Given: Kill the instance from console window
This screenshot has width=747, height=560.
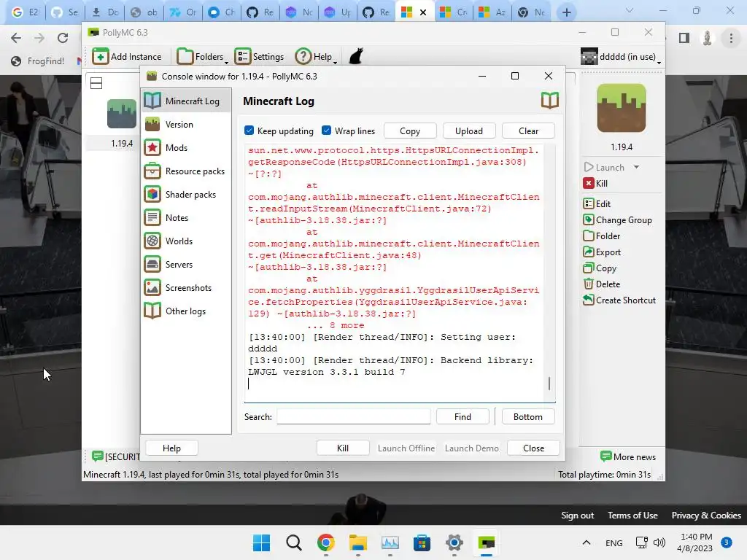Looking at the screenshot, I should click(x=343, y=448).
